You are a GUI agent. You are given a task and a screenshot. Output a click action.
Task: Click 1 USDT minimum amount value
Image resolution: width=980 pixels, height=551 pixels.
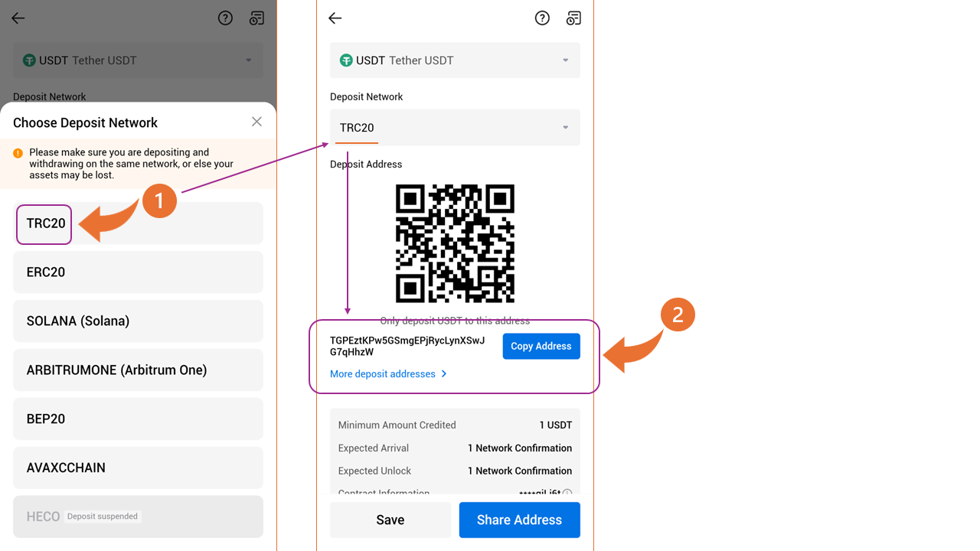(556, 425)
